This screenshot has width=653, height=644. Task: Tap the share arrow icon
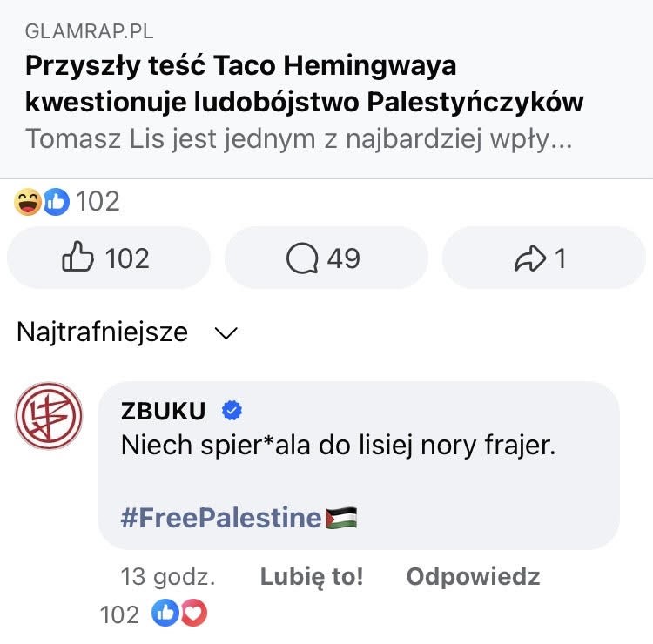point(529,258)
